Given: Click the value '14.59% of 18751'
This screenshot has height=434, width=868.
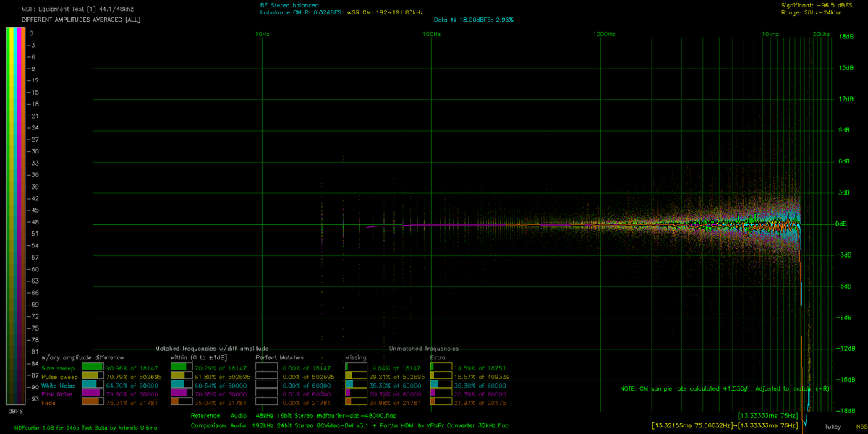Looking at the screenshot, I should [x=482, y=368].
